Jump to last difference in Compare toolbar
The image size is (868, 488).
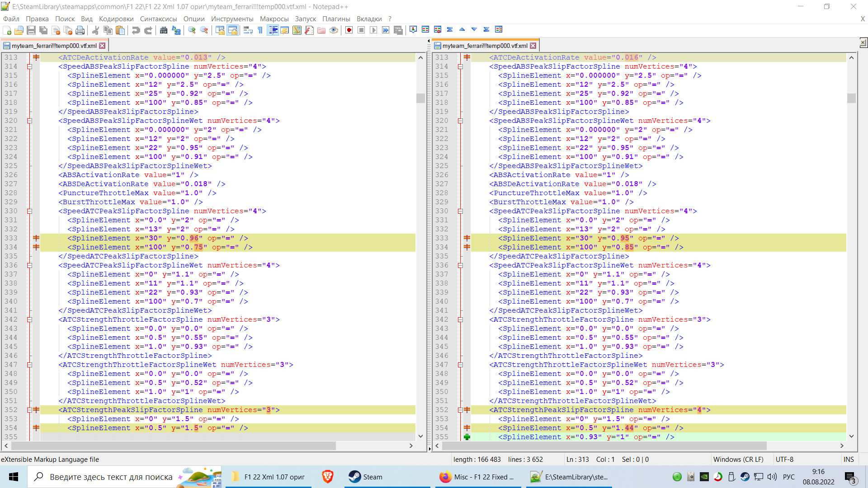pyautogui.click(x=486, y=29)
